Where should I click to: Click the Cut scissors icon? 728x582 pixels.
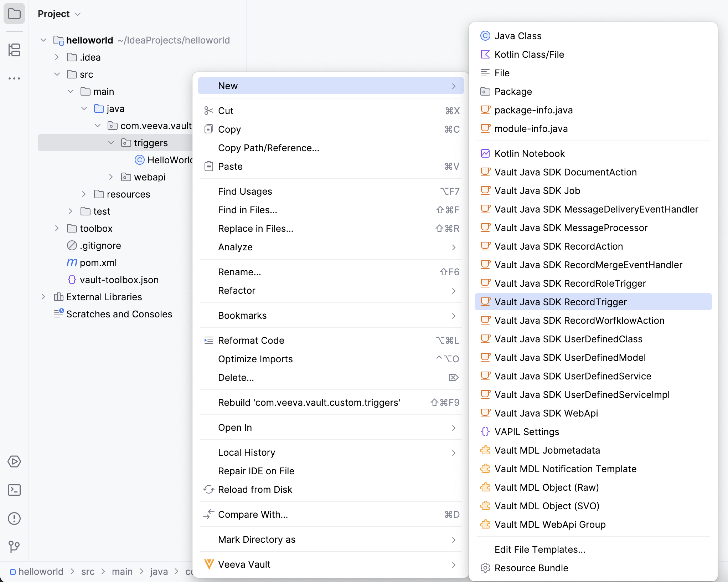coord(209,111)
